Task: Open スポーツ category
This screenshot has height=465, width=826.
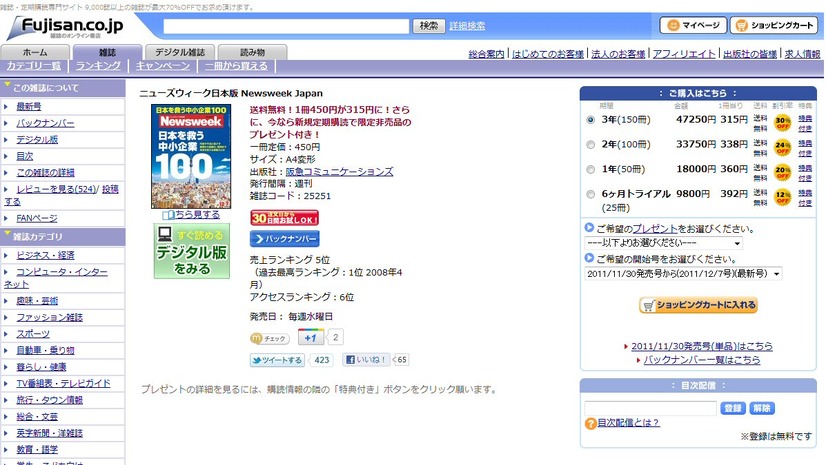Action: (33, 334)
